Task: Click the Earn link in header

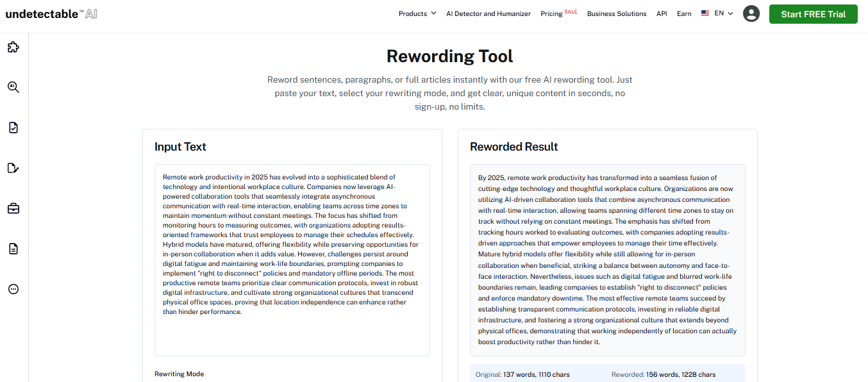Action: click(684, 13)
